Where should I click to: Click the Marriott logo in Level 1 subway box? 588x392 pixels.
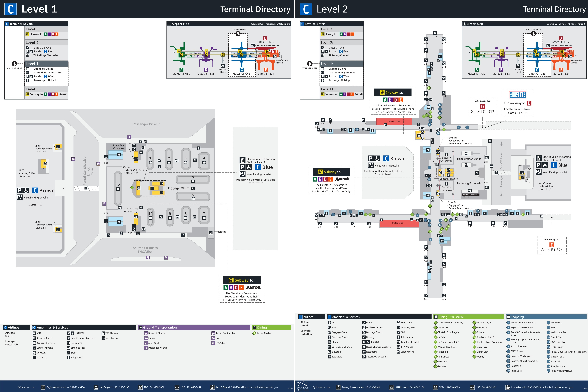253,287
